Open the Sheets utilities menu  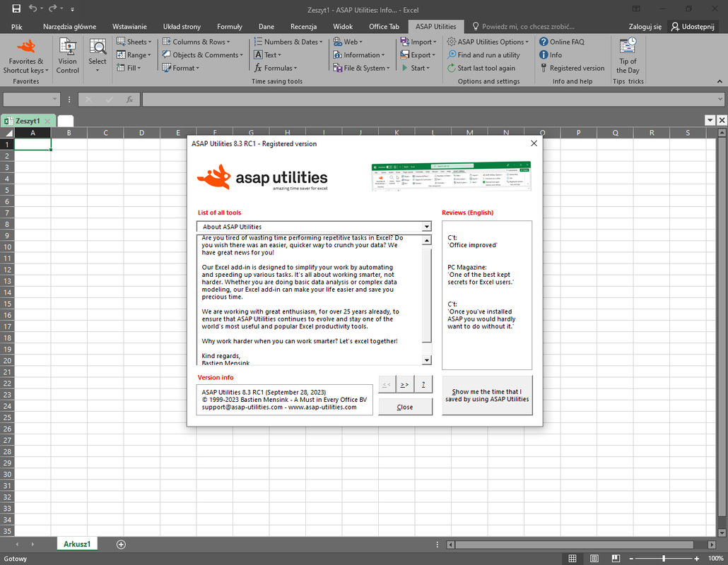pos(134,42)
